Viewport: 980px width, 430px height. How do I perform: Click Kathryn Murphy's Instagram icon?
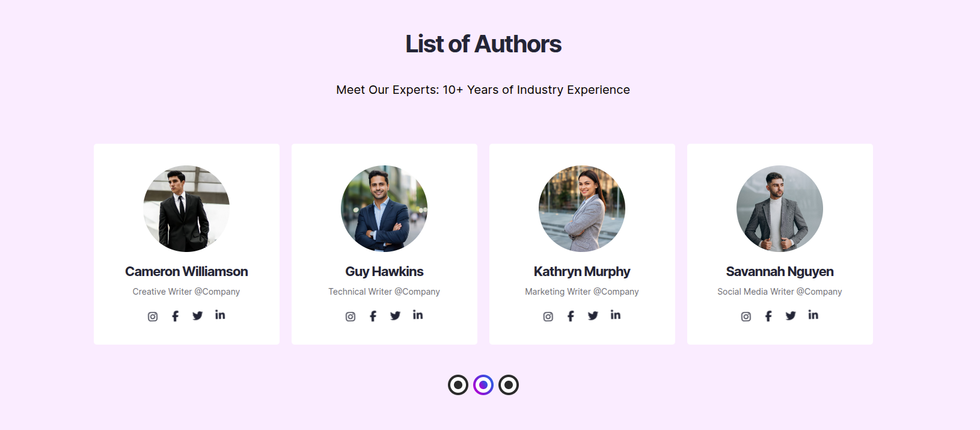548,316
